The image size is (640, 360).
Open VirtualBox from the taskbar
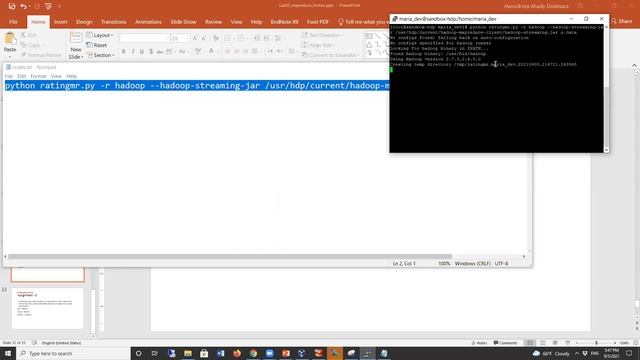(302, 353)
